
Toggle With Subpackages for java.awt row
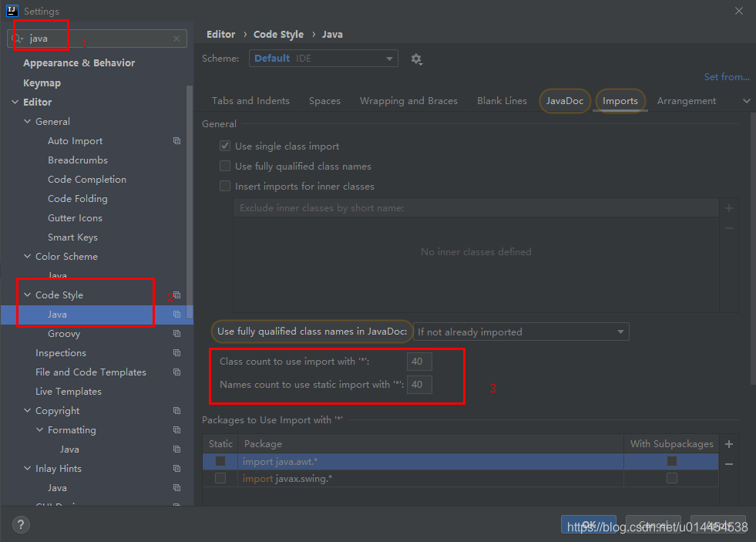pos(672,461)
